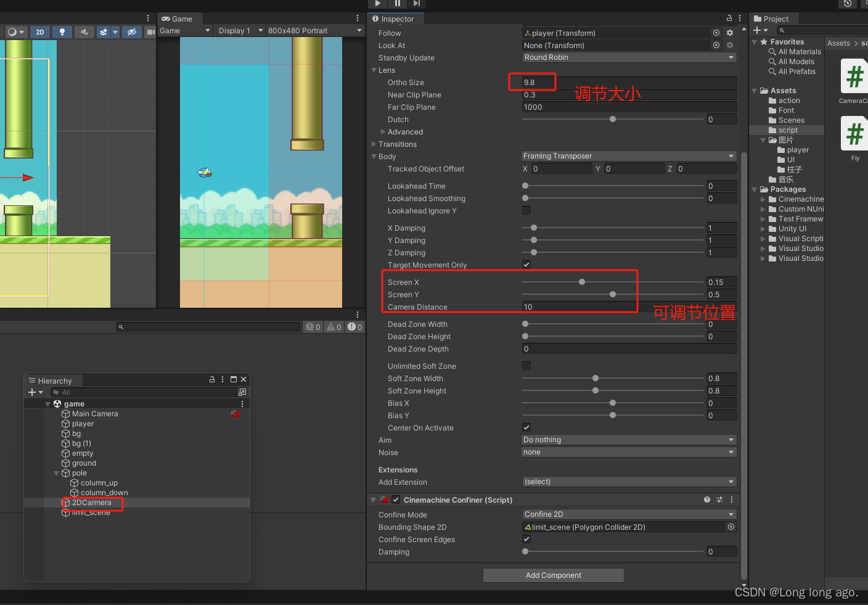Click gear icon next to Follow field
868x605 pixels.
tap(730, 33)
